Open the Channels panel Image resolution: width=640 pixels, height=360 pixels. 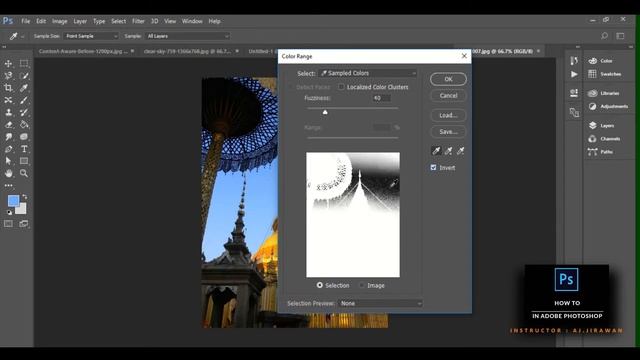click(604, 139)
